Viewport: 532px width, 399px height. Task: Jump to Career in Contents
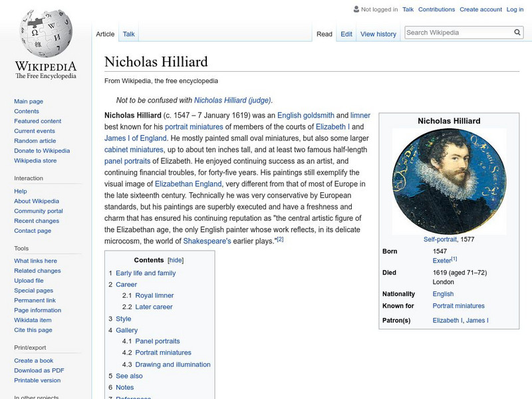pos(126,285)
